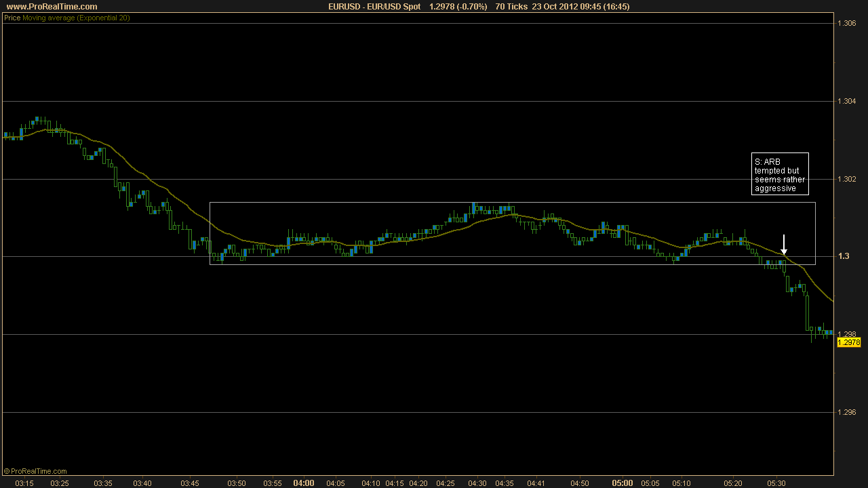
Task: Click the 05:20 time axis label
Action: (x=732, y=483)
